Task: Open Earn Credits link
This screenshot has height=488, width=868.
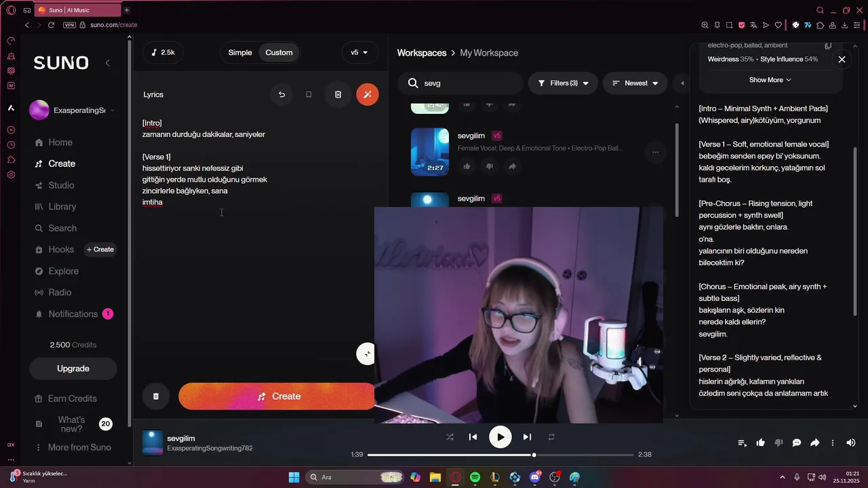Action: pos(66,399)
